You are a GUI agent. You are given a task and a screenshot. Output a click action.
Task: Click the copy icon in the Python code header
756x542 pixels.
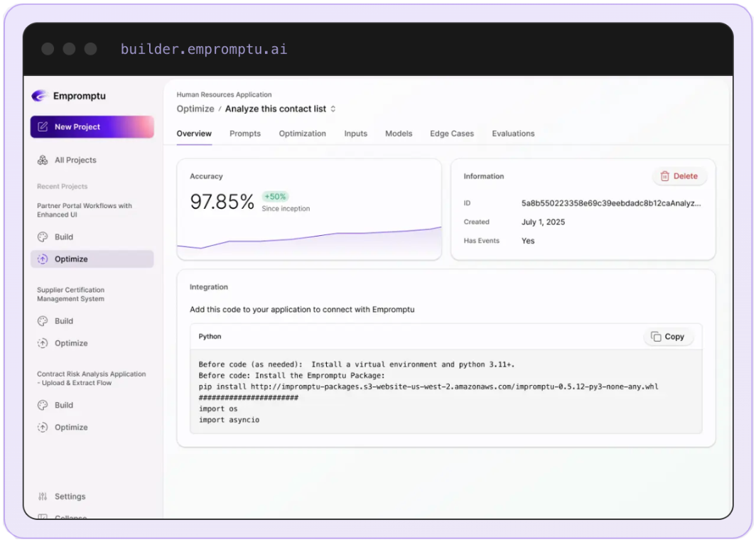tap(656, 337)
